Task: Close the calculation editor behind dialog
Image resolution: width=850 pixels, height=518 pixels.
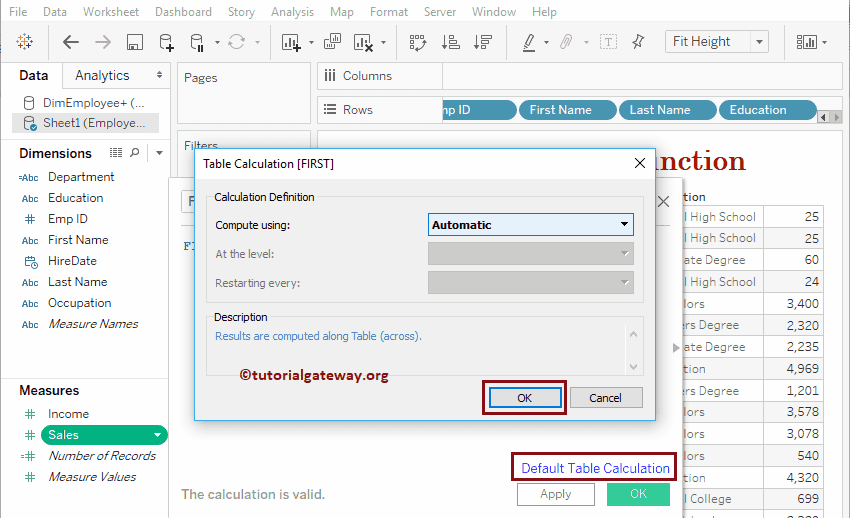Action: pos(664,202)
